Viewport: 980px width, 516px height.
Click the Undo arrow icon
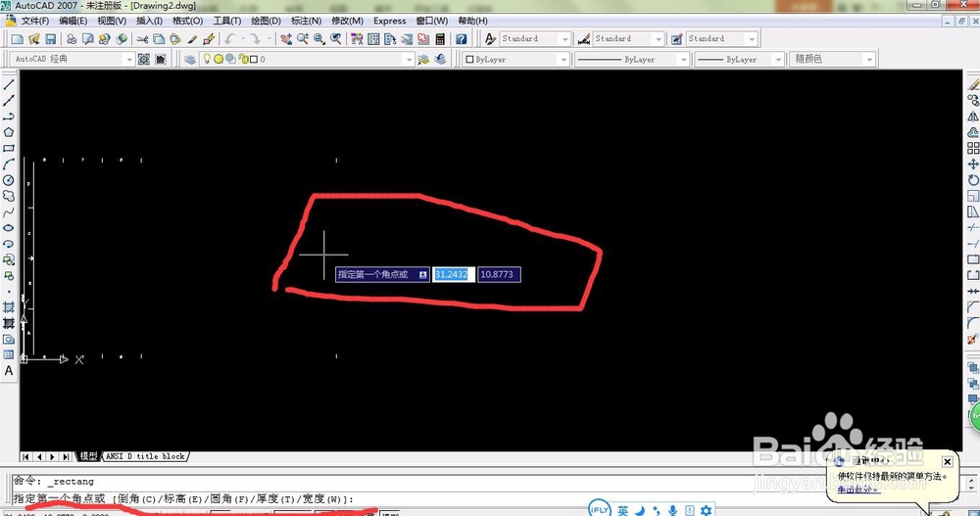[230, 39]
